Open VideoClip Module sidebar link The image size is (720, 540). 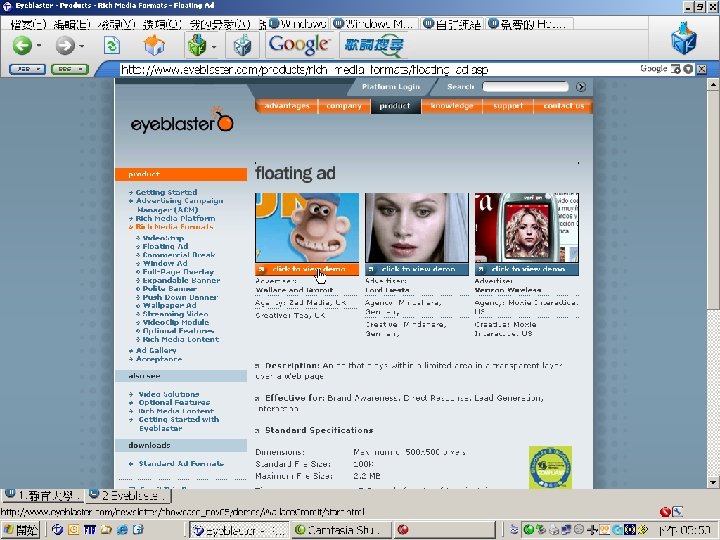(175, 322)
